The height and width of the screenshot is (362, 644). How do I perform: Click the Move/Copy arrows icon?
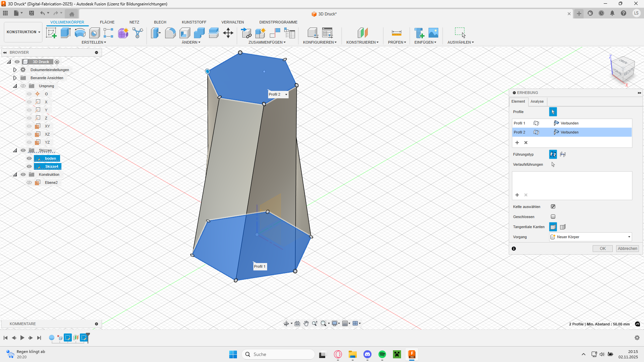[228, 33]
